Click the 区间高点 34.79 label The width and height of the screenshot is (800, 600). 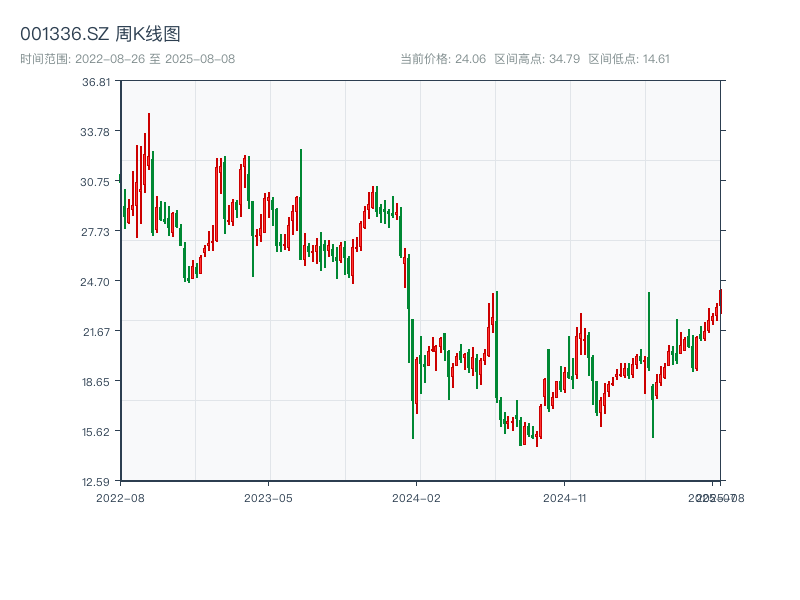click(533, 59)
